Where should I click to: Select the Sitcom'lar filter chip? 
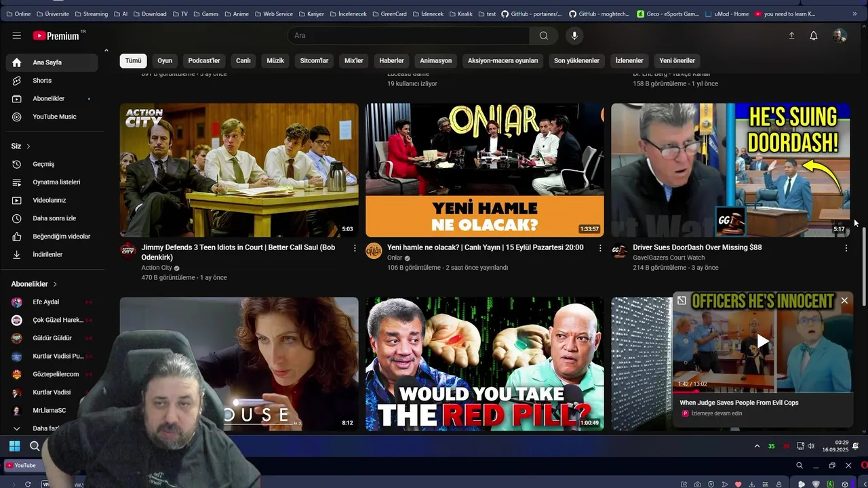(x=314, y=60)
